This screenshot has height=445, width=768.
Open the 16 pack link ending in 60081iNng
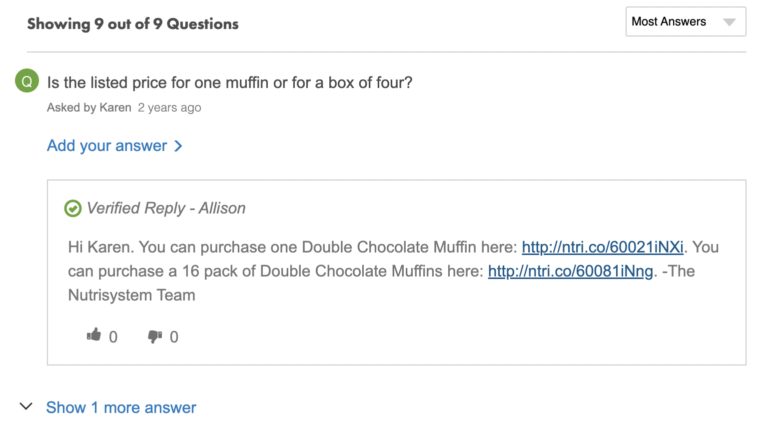click(x=570, y=271)
